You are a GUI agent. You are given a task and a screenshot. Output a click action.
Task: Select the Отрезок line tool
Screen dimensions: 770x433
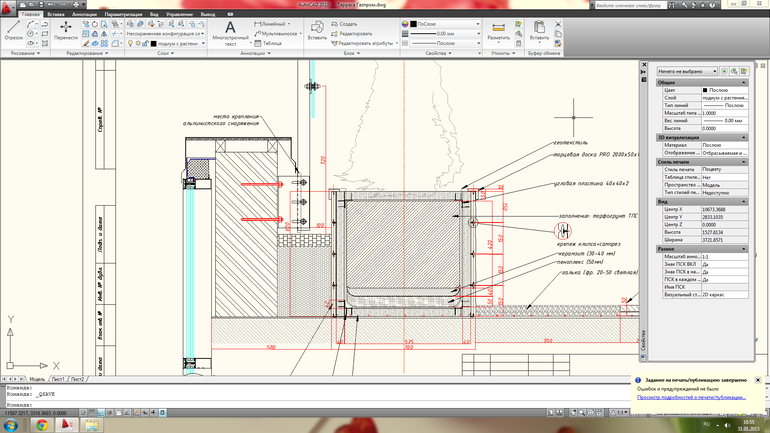click(13, 28)
